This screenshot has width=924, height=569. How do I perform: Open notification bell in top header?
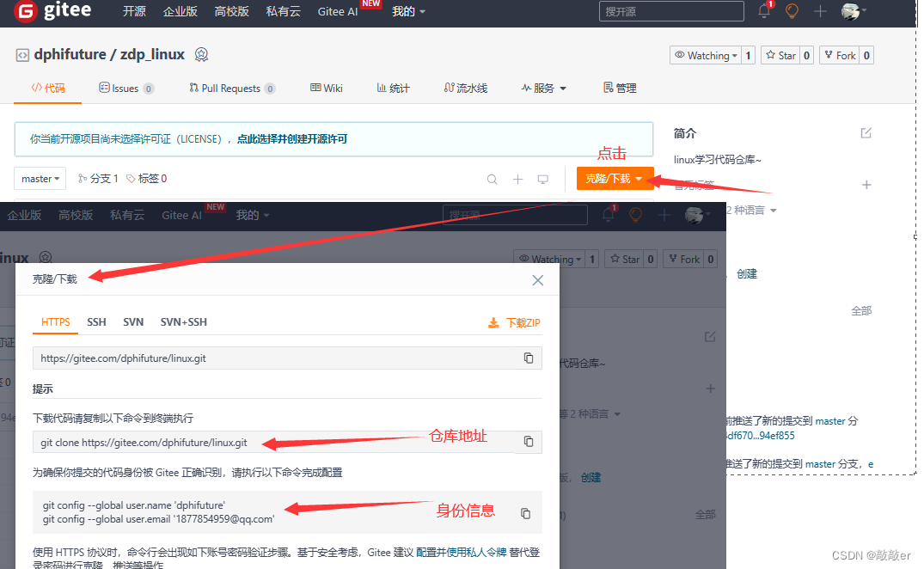764,10
